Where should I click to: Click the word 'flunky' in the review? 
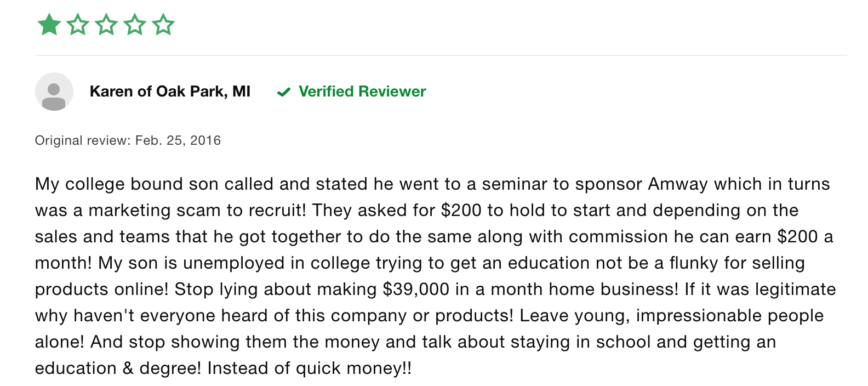(x=694, y=263)
